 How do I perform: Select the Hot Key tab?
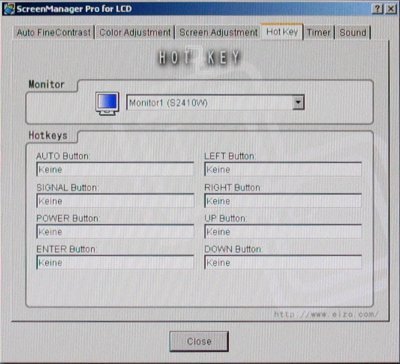click(x=282, y=32)
